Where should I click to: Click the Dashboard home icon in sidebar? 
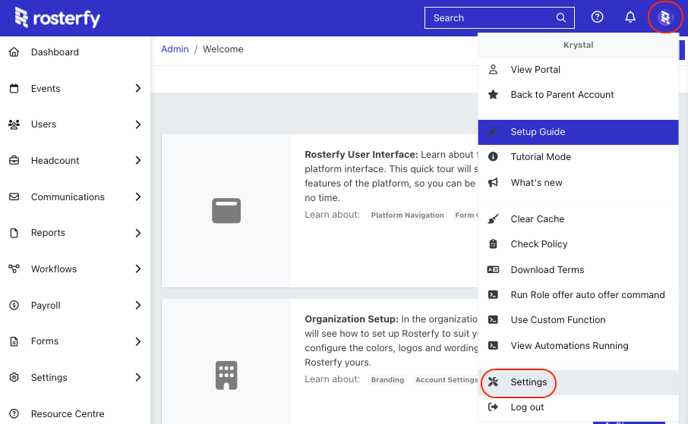14,52
